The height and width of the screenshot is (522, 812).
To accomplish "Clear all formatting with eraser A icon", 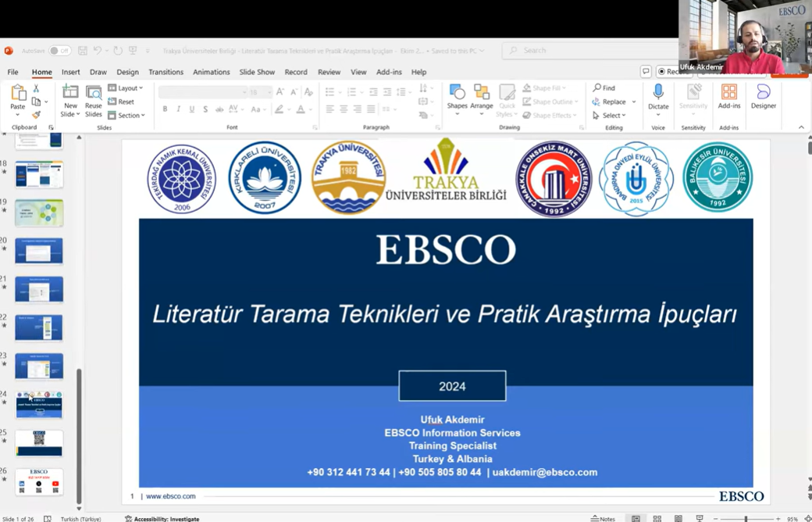I will click(308, 92).
